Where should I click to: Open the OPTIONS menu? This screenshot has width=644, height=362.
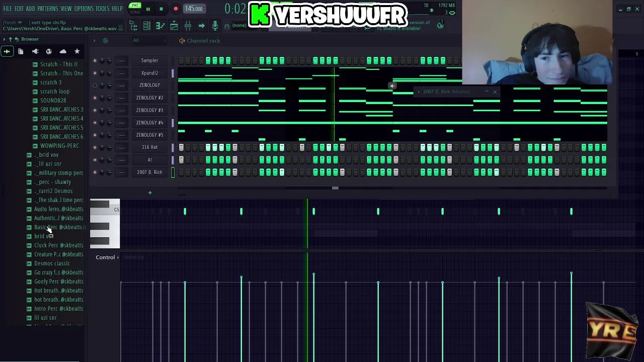(x=84, y=9)
